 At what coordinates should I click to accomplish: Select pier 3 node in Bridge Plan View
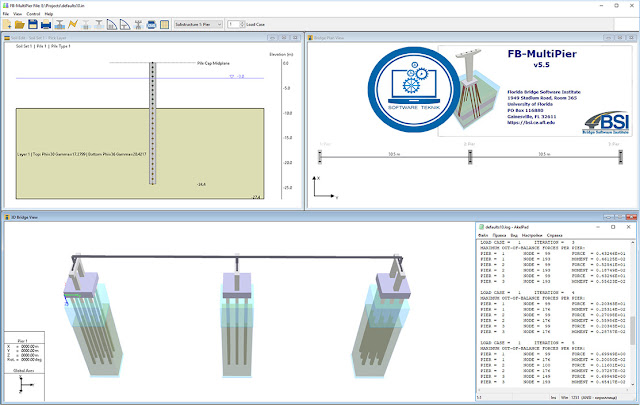point(620,157)
